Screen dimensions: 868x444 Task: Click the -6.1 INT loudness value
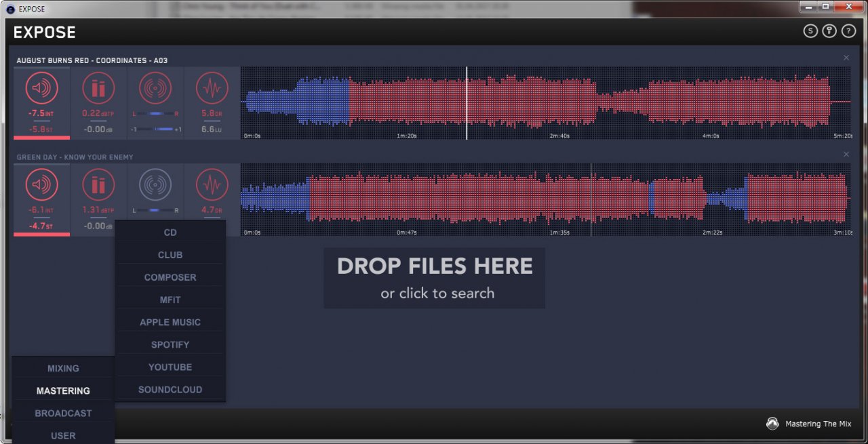point(41,210)
